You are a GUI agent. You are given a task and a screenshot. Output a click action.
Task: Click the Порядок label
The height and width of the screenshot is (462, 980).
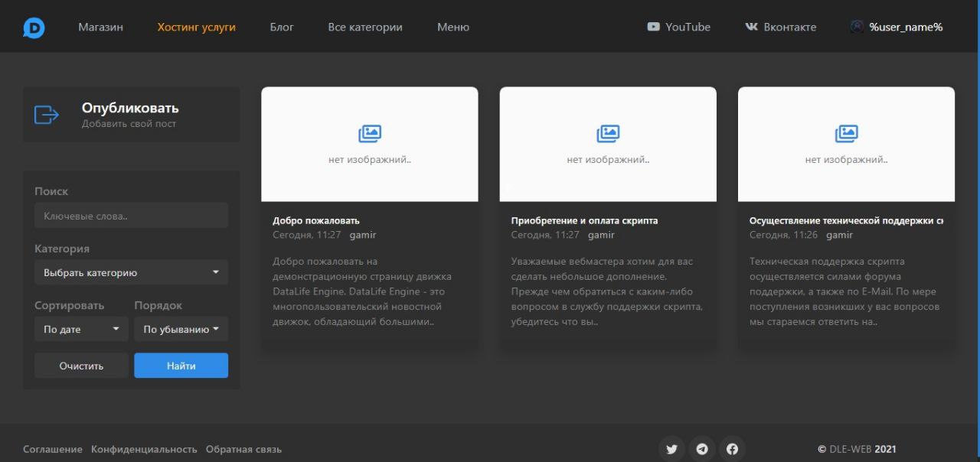coord(158,305)
